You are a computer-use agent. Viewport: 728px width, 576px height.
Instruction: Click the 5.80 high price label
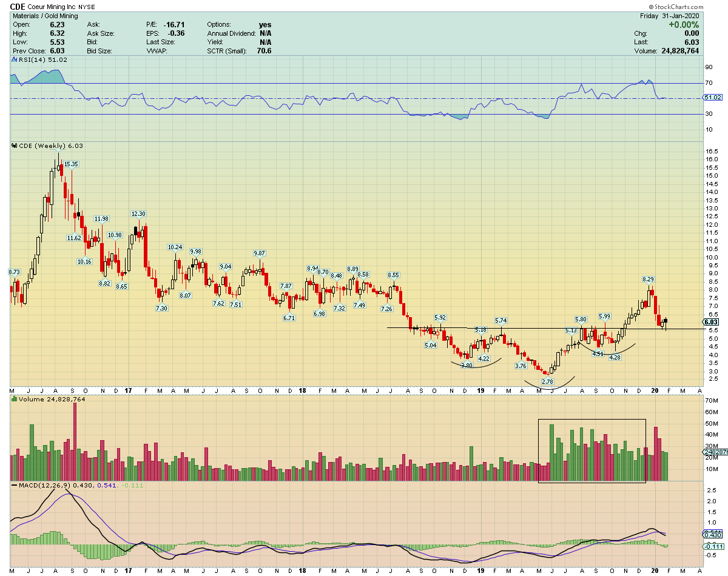coord(581,319)
